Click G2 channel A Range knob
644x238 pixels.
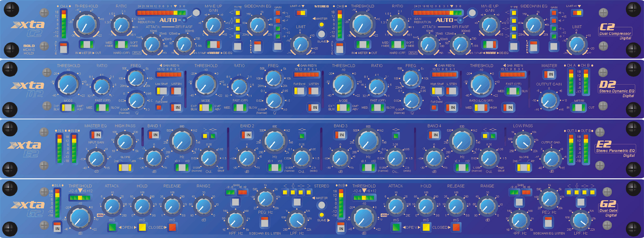(203, 206)
